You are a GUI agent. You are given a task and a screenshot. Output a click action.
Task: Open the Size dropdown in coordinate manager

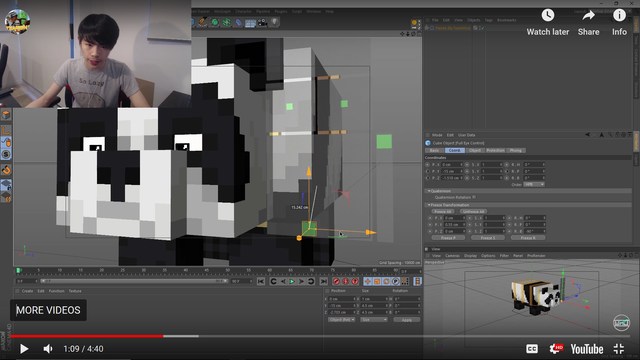pos(374,320)
